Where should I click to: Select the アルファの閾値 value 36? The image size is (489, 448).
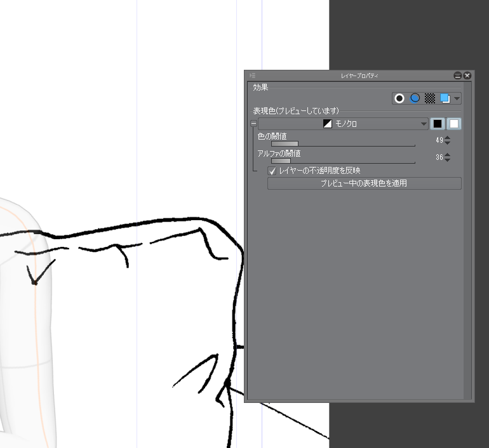[439, 157]
